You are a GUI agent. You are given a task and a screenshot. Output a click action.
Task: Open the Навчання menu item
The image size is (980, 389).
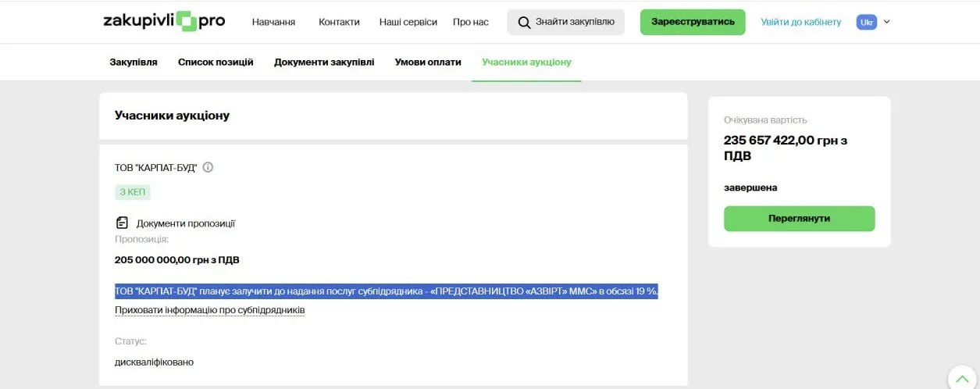[273, 22]
